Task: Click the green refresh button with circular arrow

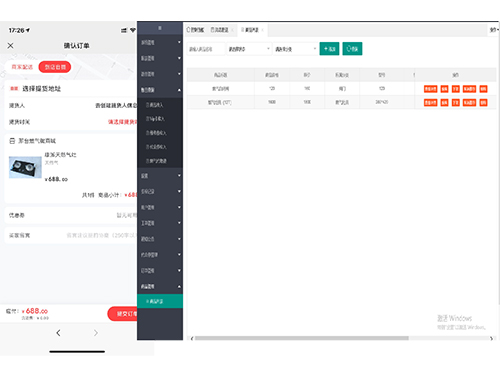Action: [352, 49]
